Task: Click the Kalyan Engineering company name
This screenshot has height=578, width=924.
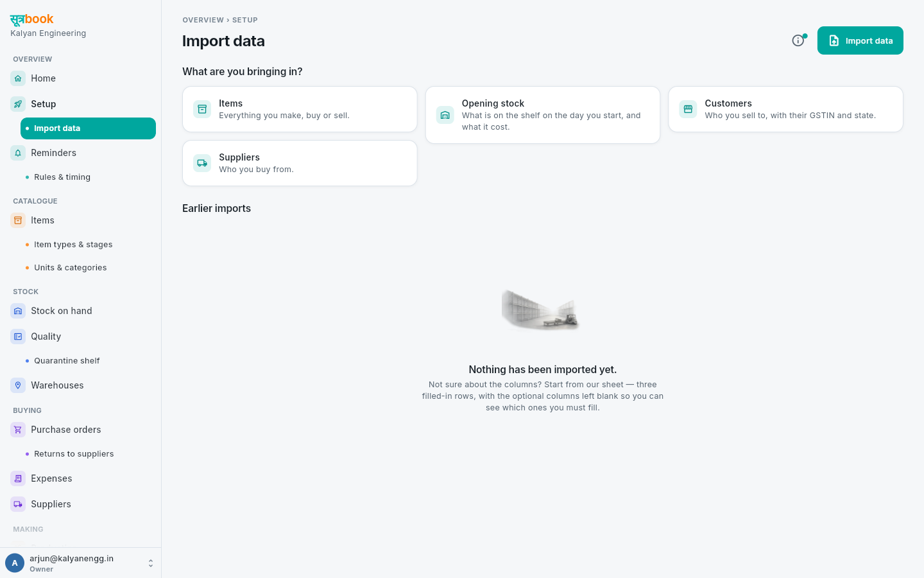Action: [x=48, y=33]
